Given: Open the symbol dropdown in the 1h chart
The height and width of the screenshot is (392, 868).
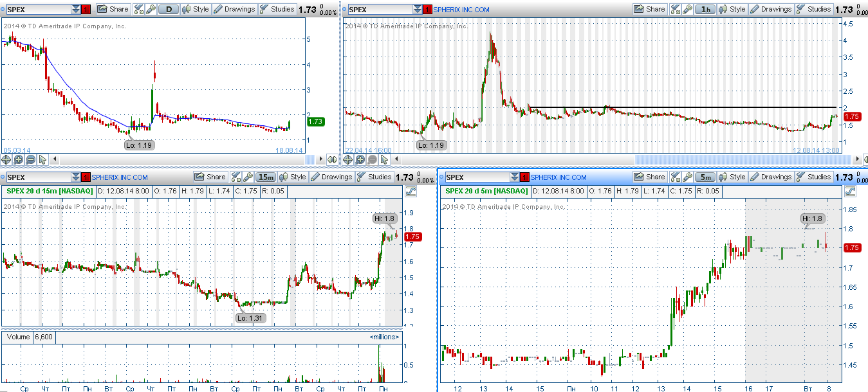Looking at the screenshot, I should point(418,10).
